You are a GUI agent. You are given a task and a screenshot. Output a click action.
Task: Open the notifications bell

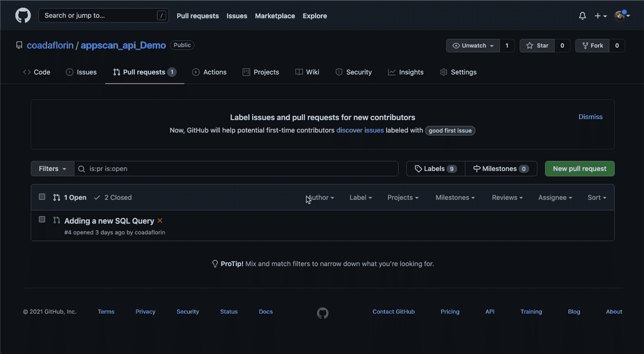pos(582,16)
